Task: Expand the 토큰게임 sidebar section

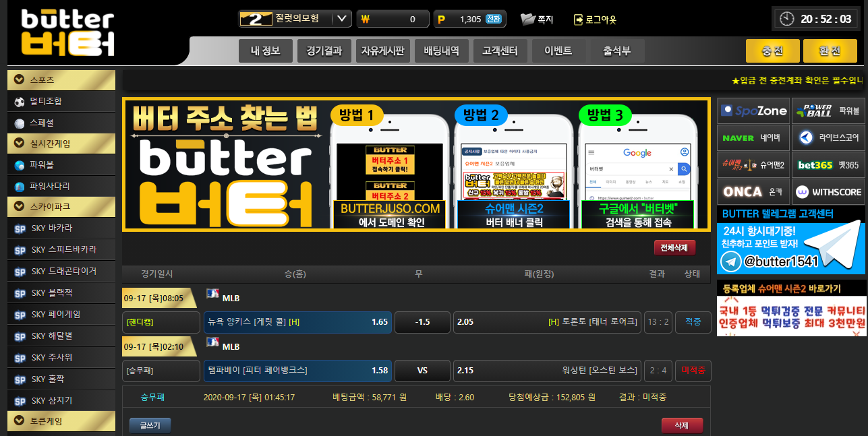Action: click(19, 421)
